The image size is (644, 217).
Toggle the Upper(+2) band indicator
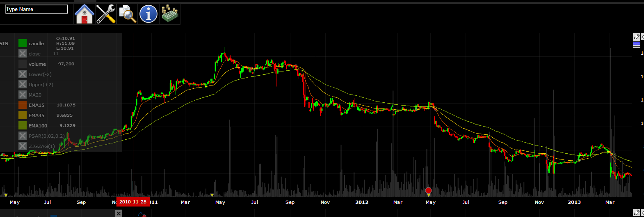tap(23, 84)
